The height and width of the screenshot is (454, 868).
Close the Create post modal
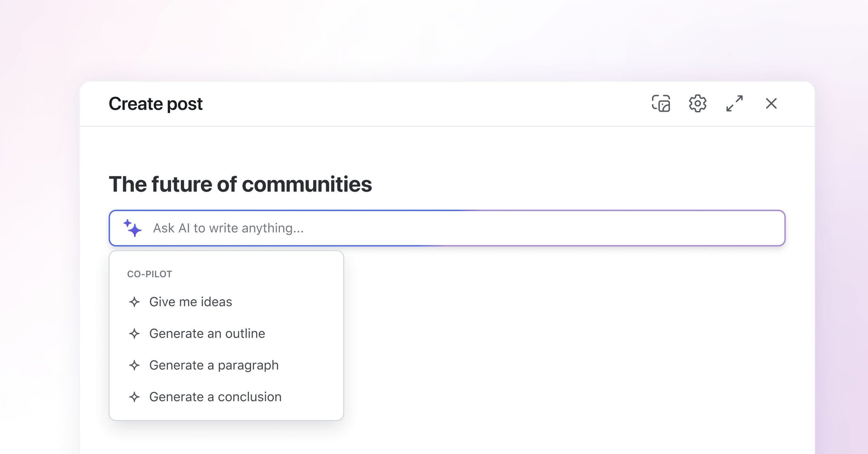[x=771, y=104]
